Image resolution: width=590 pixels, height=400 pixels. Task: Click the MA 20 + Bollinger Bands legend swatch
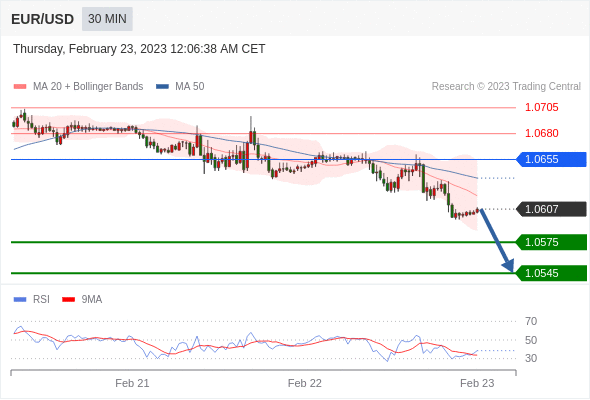20,87
